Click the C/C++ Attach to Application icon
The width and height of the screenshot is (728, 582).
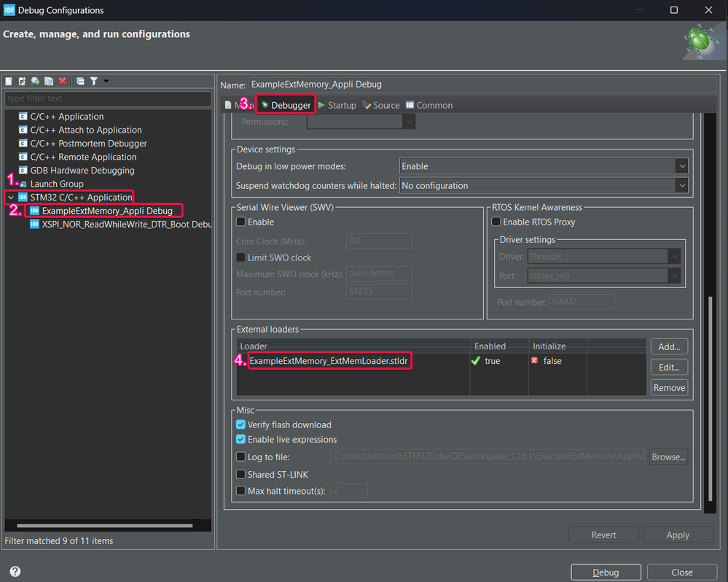pyautogui.click(x=23, y=130)
